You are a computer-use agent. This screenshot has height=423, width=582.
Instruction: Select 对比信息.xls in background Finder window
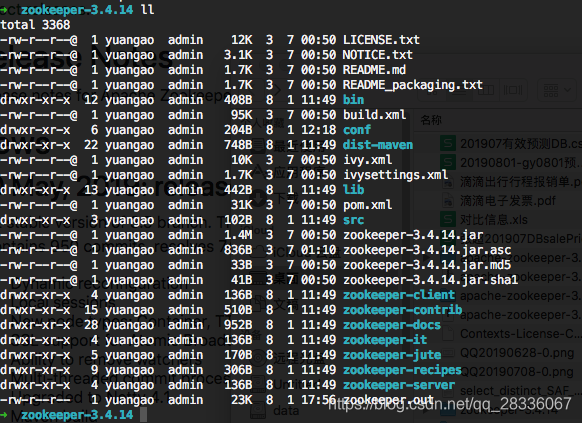pyautogui.click(x=494, y=220)
